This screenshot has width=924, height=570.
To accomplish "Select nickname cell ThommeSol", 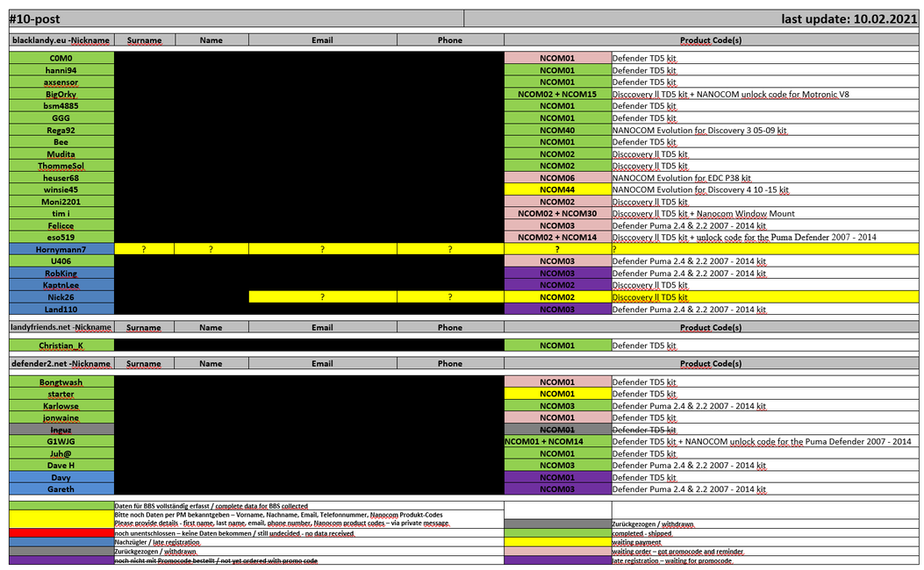I will tap(61, 166).
